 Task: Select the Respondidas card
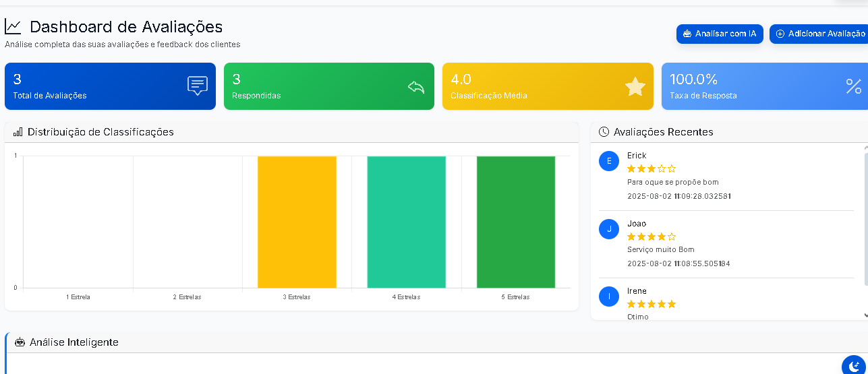(x=329, y=86)
